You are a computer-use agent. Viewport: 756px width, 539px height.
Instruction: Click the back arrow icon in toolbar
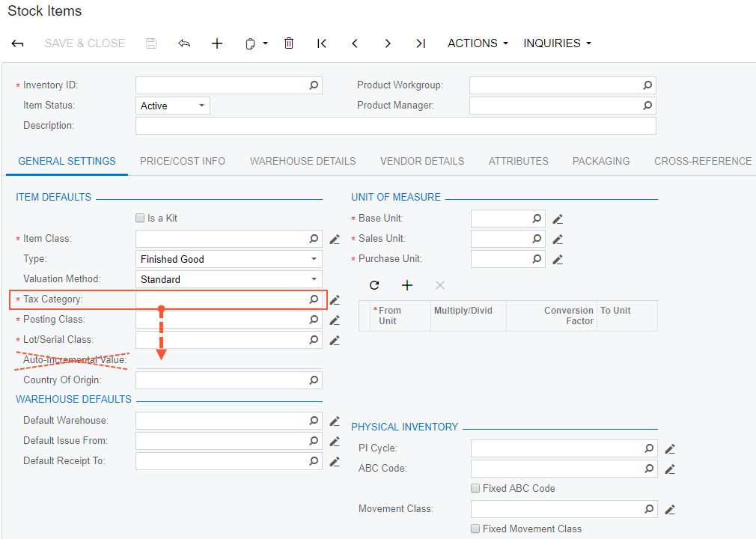point(18,43)
